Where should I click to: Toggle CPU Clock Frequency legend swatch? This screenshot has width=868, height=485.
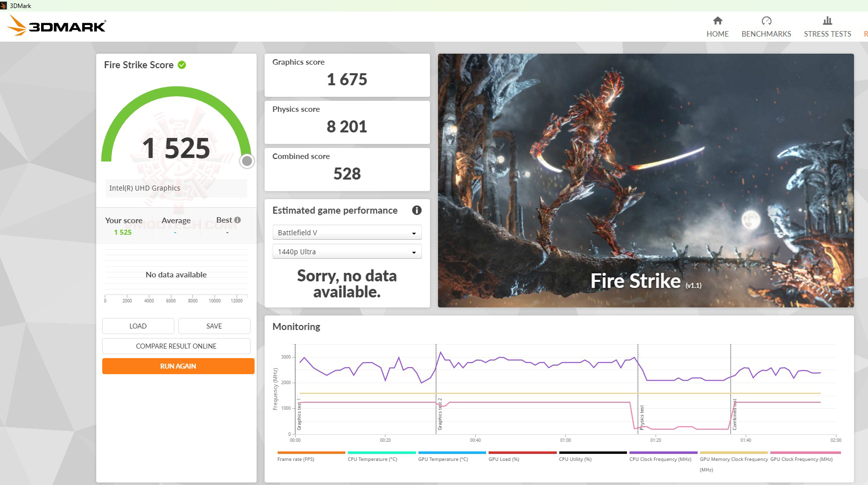663,452
